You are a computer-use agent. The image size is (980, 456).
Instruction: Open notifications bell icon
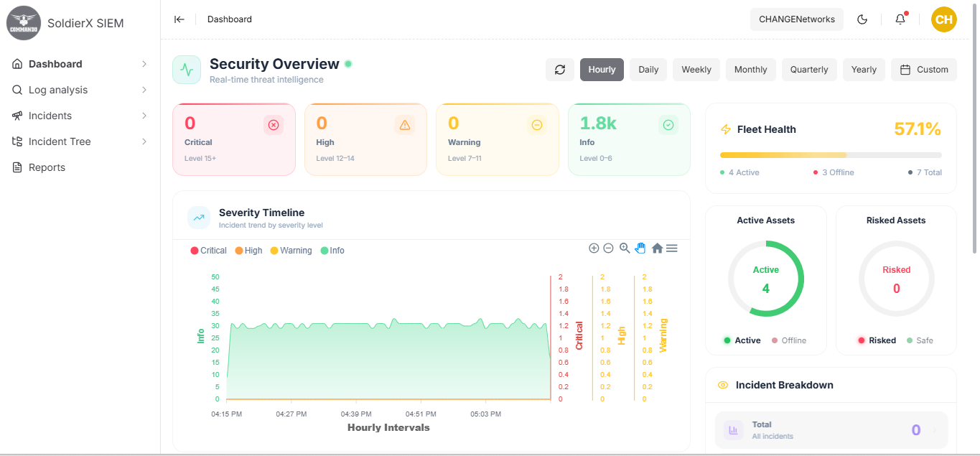pyautogui.click(x=900, y=19)
